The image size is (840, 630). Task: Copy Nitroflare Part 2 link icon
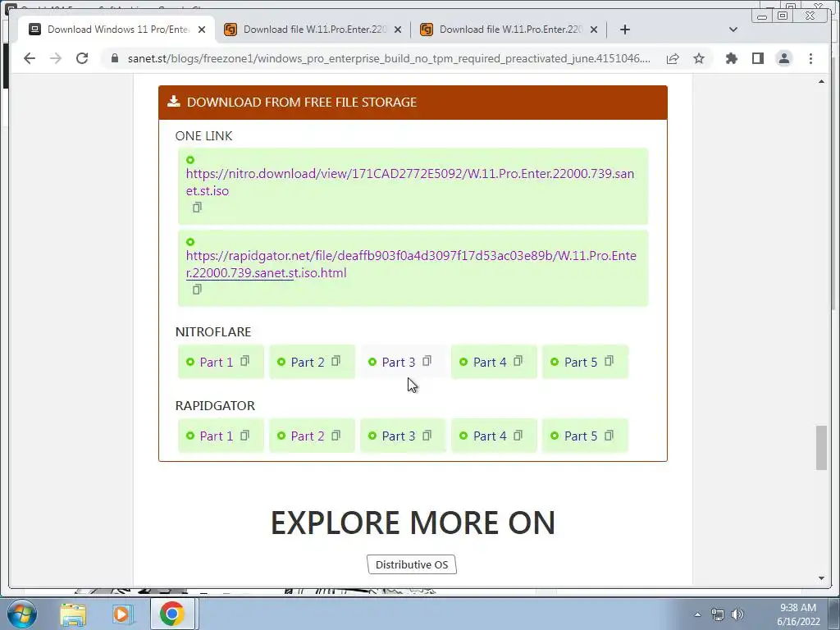click(x=336, y=361)
